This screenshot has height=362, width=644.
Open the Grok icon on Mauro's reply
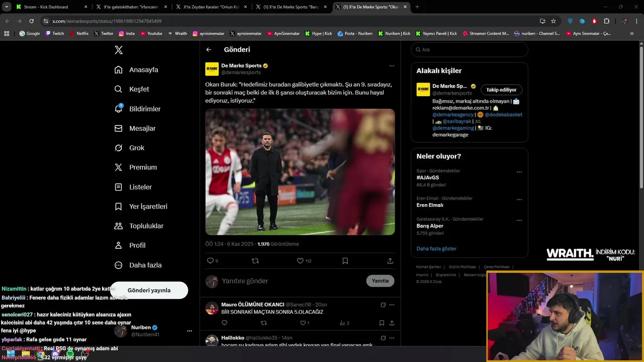click(x=383, y=305)
